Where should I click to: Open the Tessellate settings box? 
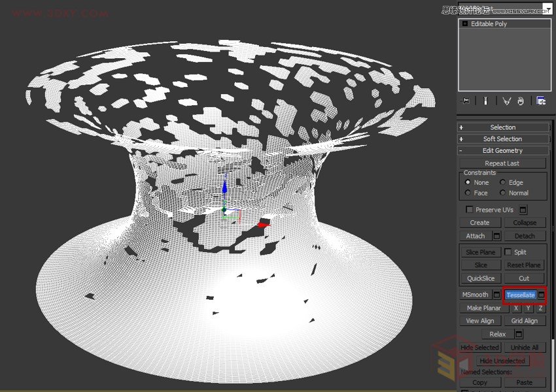[x=541, y=295]
